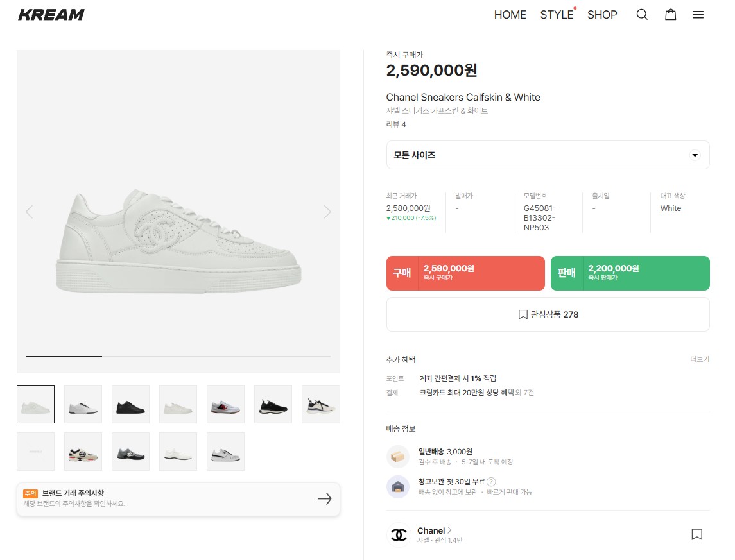
Task: Open 브랜드 거래 주의사항 notice arrow
Action: [324, 498]
